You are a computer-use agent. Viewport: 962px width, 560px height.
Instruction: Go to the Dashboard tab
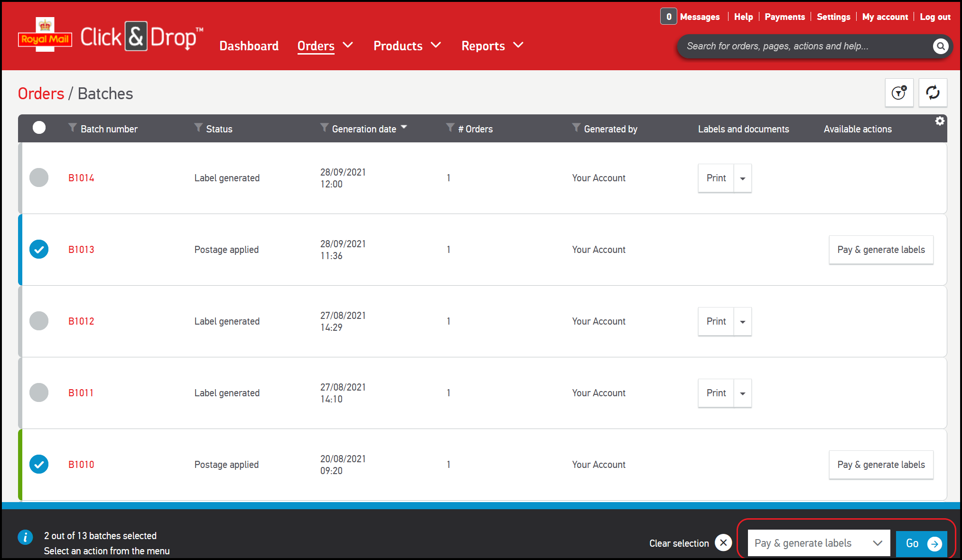(x=249, y=46)
